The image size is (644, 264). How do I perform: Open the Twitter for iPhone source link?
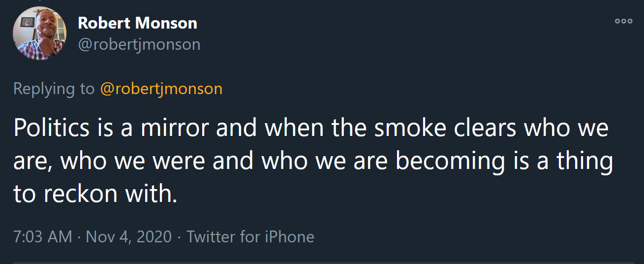(x=250, y=236)
